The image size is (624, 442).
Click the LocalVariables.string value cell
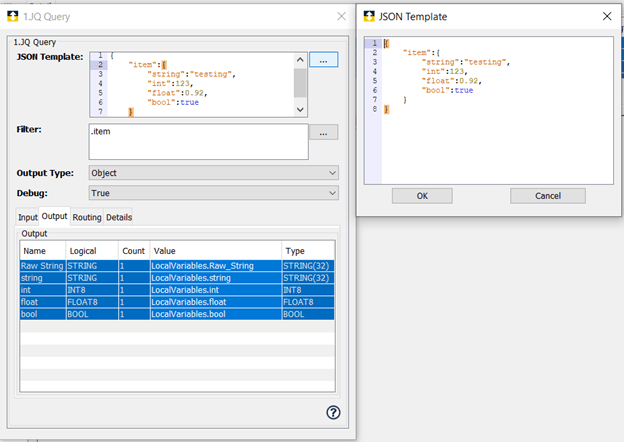coord(216,278)
